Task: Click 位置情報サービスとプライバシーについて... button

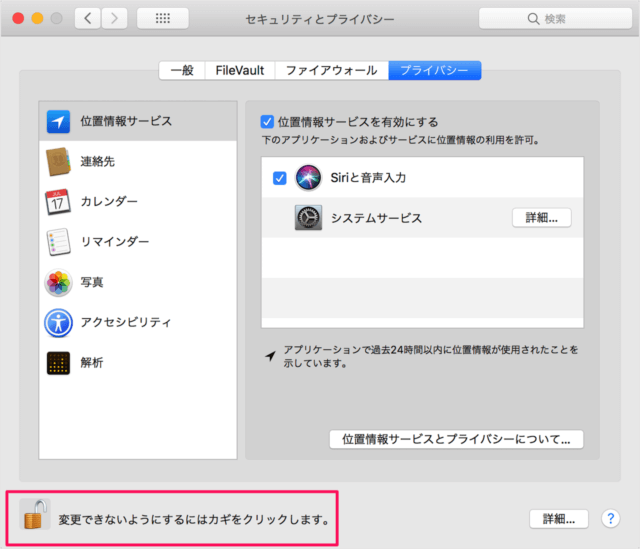Action: pyautogui.click(x=456, y=439)
